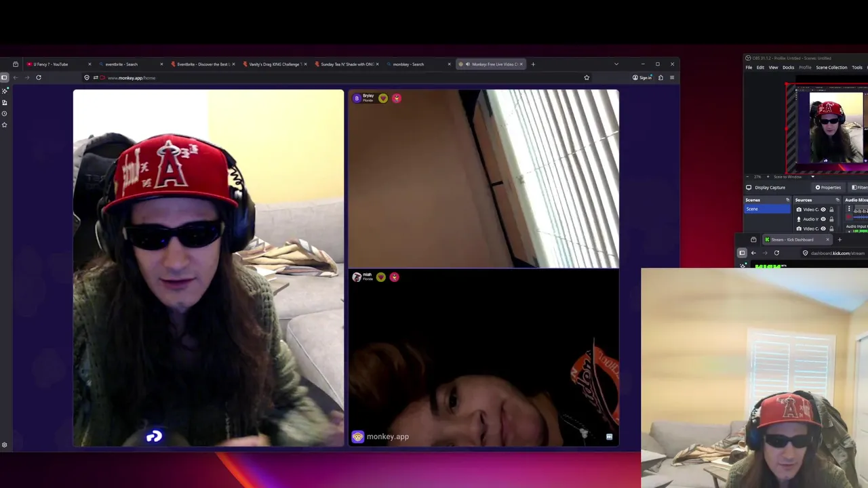Bookmark monkey.app with the address bar star
Image resolution: width=868 pixels, height=488 pixels.
pos(587,77)
